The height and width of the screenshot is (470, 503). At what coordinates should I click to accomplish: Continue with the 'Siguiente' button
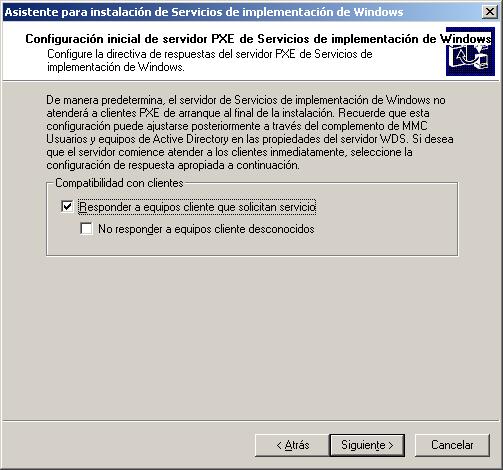367,445
